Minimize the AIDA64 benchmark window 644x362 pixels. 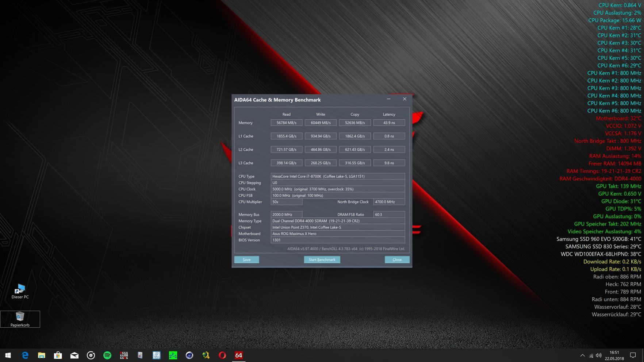pos(388,99)
